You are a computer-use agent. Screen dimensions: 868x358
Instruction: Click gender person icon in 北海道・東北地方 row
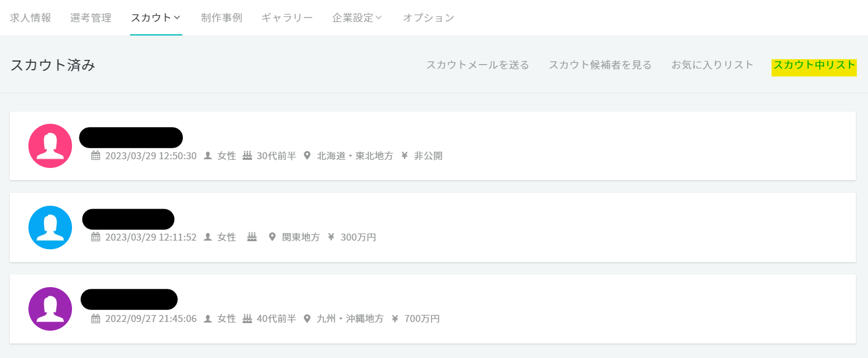(208, 156)
